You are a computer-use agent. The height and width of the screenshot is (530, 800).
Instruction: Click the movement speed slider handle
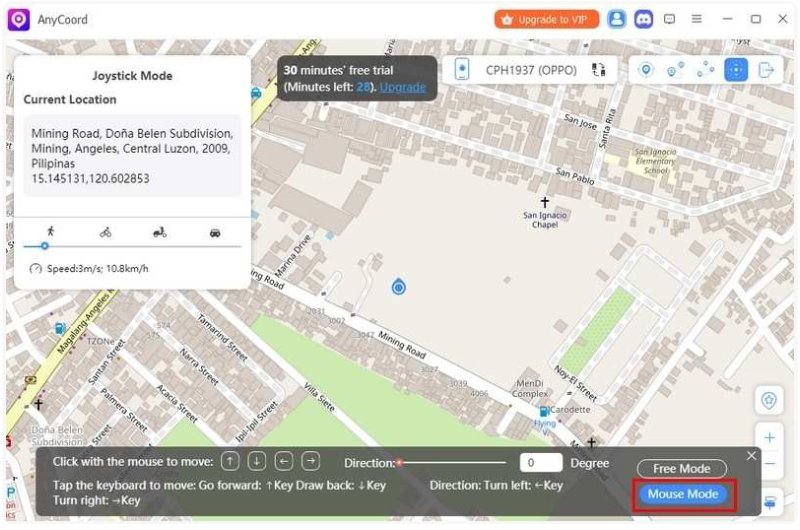[45, 246]
